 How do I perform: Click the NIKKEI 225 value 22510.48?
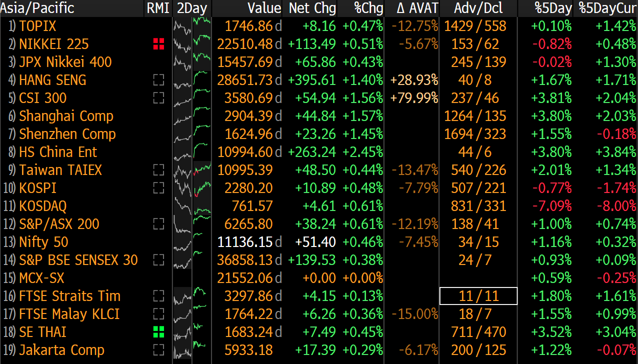[245, 44]
